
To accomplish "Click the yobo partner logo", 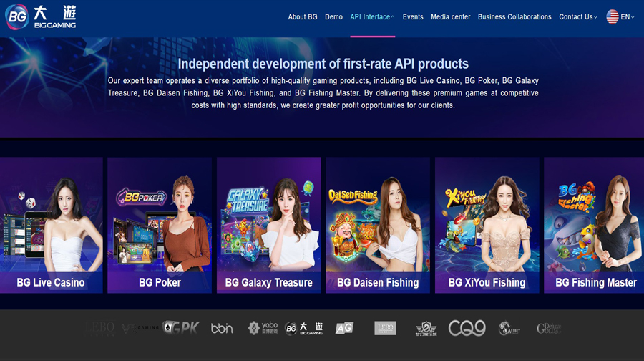I will coord(263,328).
